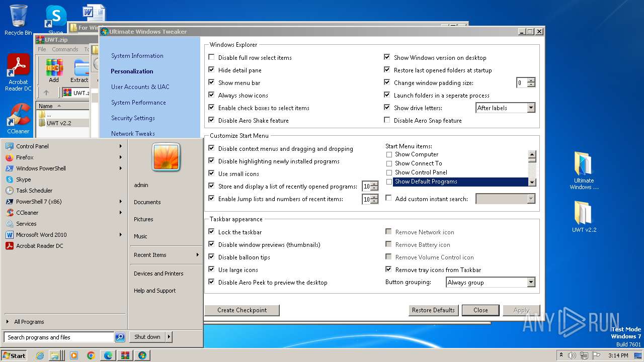Enable Disable full row select items
The width and height of the screenshot is (644, 362).
click(211, 57)
